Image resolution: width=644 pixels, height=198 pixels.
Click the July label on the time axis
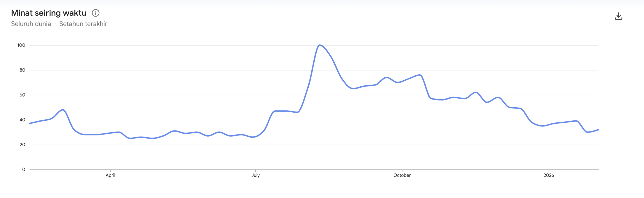[x=255, y=175]
